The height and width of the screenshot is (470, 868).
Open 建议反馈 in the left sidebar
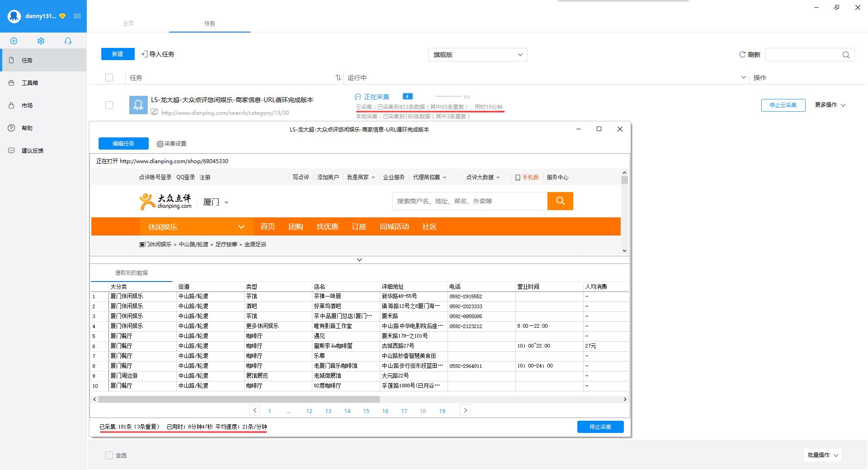[43, 150]
